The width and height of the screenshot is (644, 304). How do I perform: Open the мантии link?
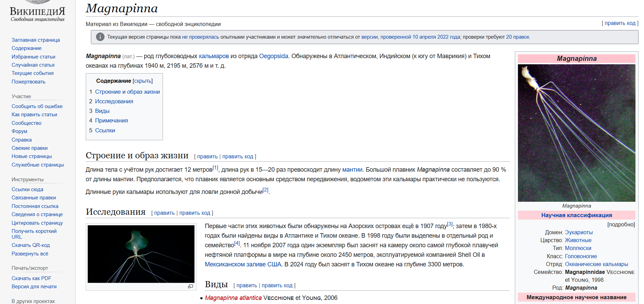coord(352,170)
